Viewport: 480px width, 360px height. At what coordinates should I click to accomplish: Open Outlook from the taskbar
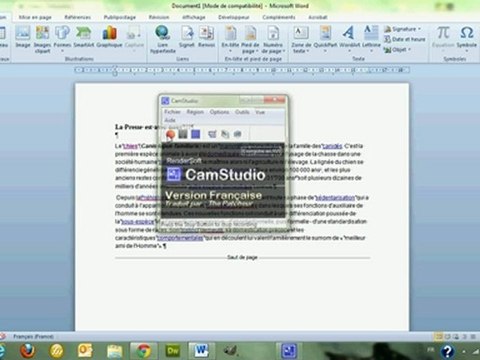(x=85, y=351)
